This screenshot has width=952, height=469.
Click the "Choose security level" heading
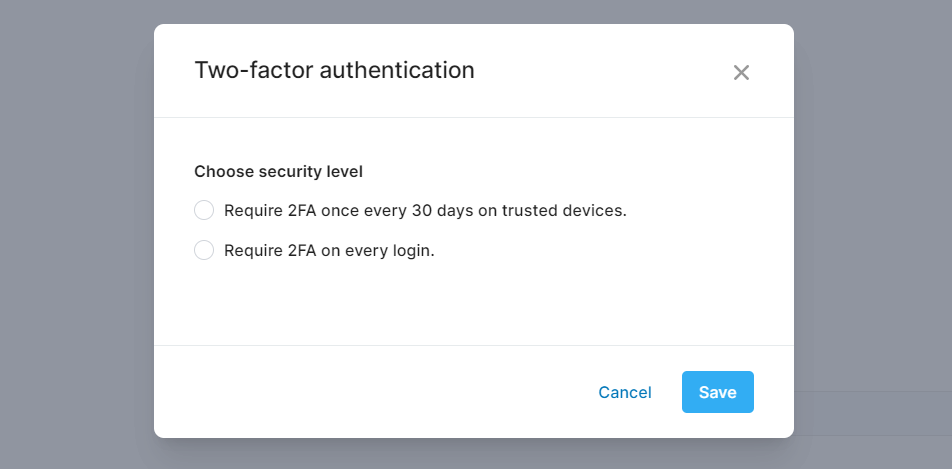pos(278,171)
